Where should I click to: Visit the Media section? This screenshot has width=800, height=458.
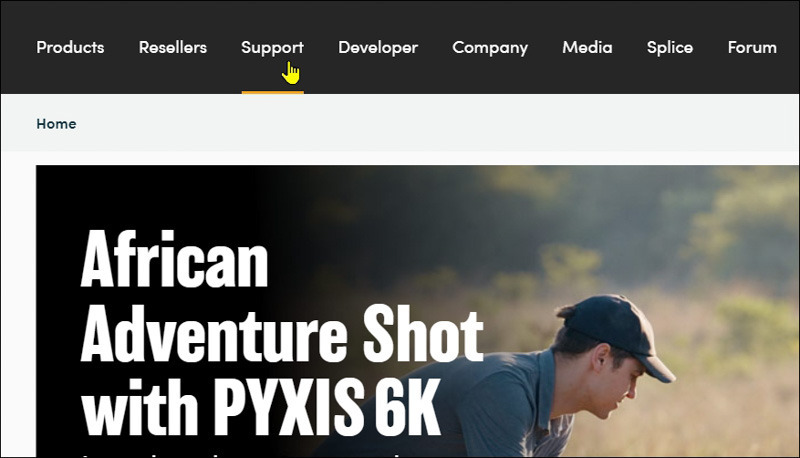point(587,47)
